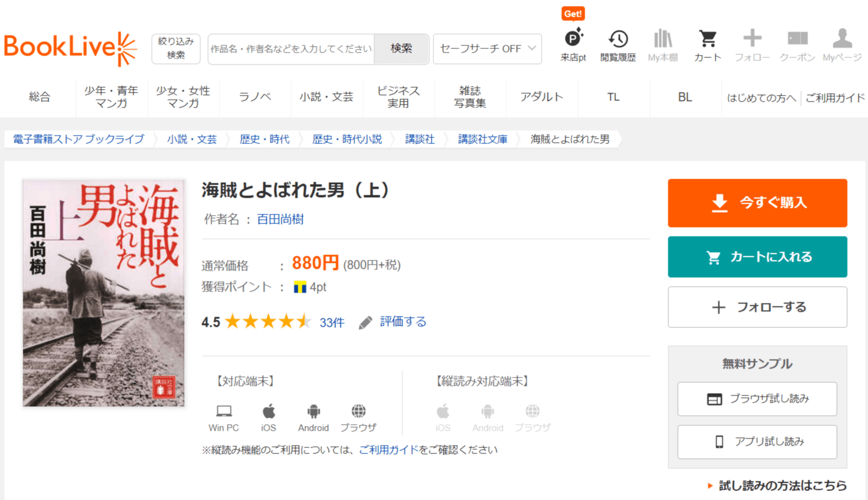The image size is (868, 500).
Task: Expand the セーフサーチ OFF dropdown
Action: 487,49
